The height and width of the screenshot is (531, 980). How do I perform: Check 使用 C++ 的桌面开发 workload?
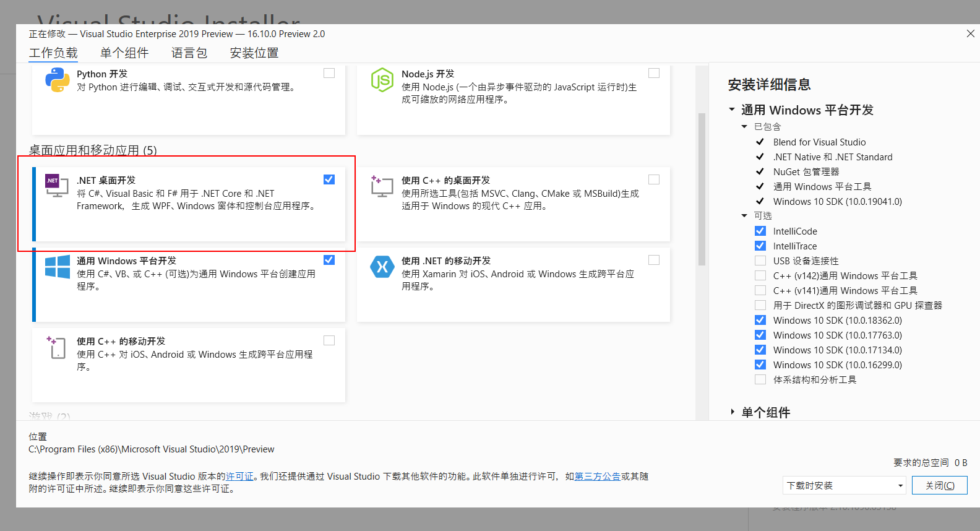[654, 179]
